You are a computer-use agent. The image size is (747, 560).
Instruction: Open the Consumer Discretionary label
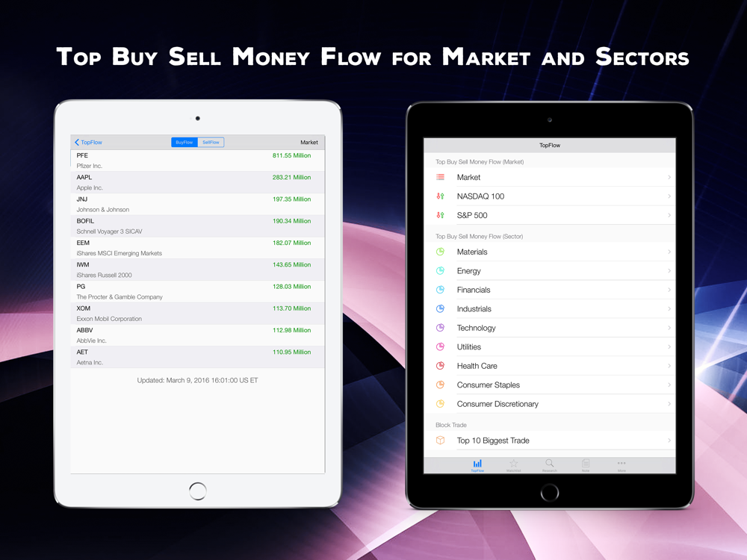tap(498, 404)
